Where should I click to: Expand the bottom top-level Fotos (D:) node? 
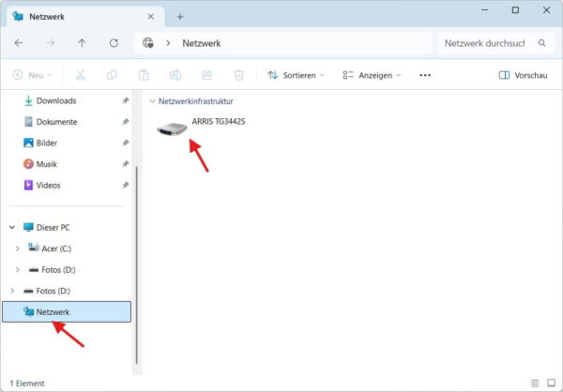click(x=12, y=291)
